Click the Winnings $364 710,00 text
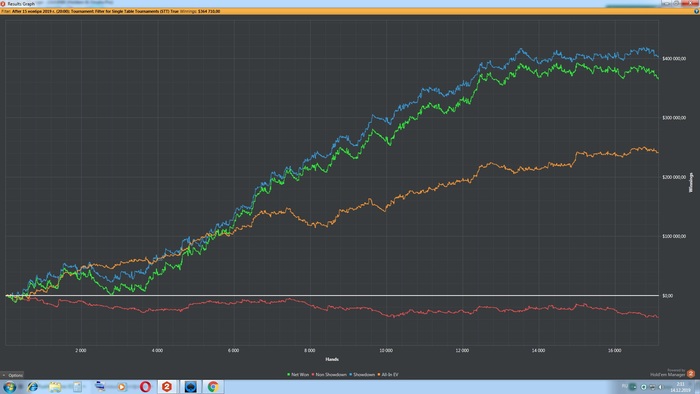 pos(200,11)
